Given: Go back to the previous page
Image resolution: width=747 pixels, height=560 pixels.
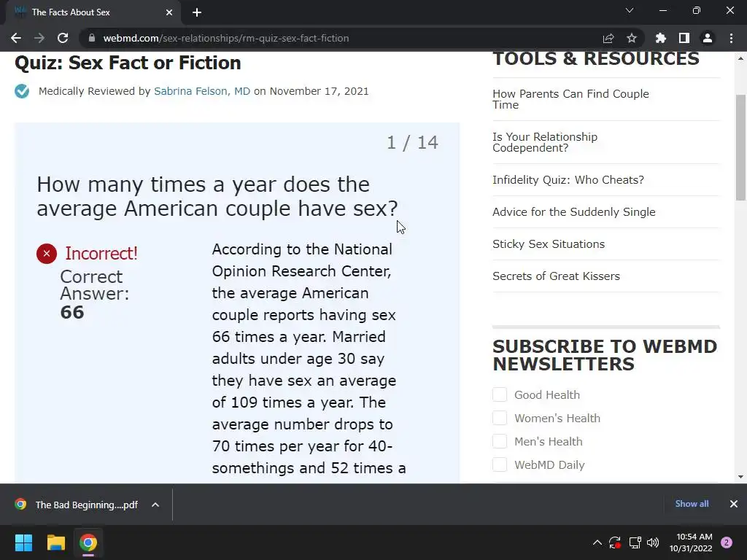Looking at the screenshot, I should point(16,38).
